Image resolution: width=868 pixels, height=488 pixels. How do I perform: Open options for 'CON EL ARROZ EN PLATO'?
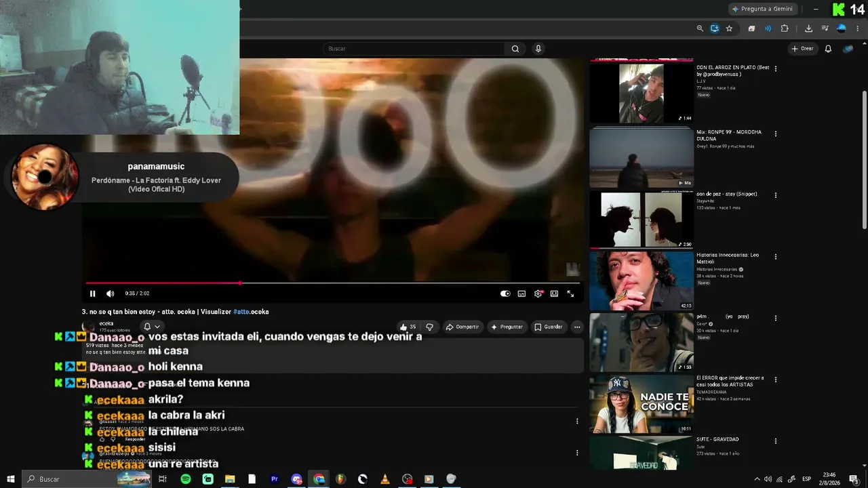coord(776,68)
